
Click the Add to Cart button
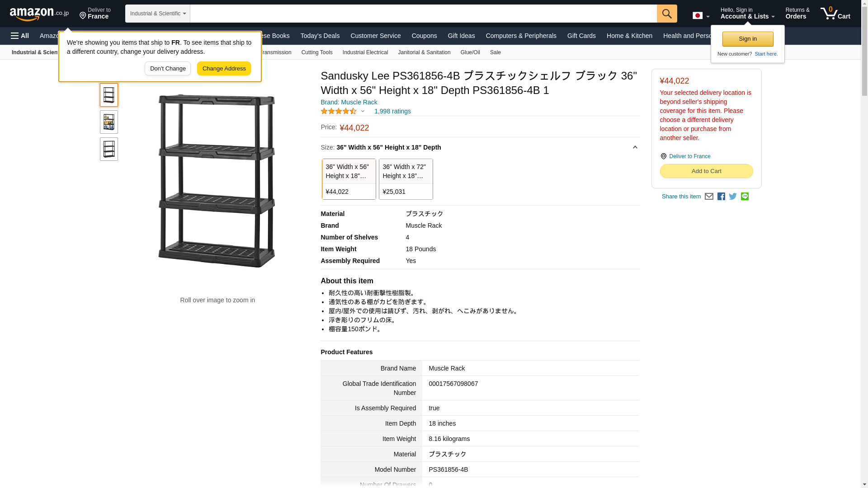click(x=706, y=171)
